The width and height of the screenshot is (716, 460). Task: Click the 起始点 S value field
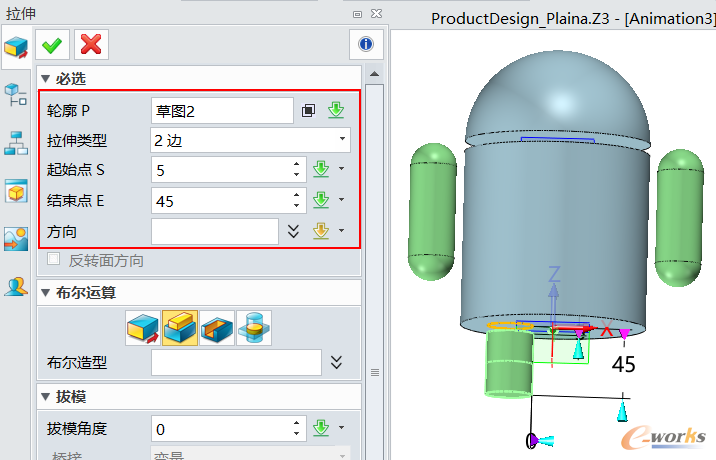pyautogui.click(x=221, y=170)
